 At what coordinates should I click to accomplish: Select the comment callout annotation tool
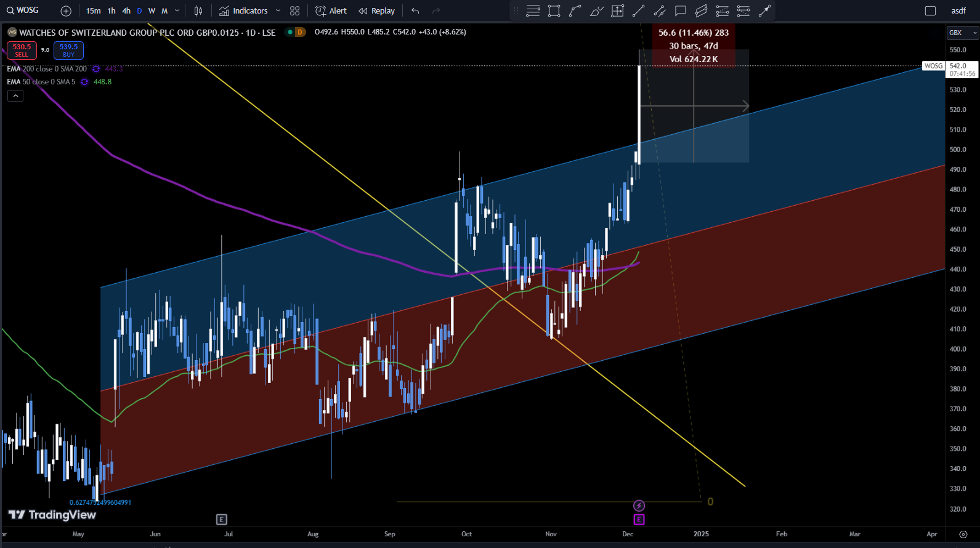[681, 11]
